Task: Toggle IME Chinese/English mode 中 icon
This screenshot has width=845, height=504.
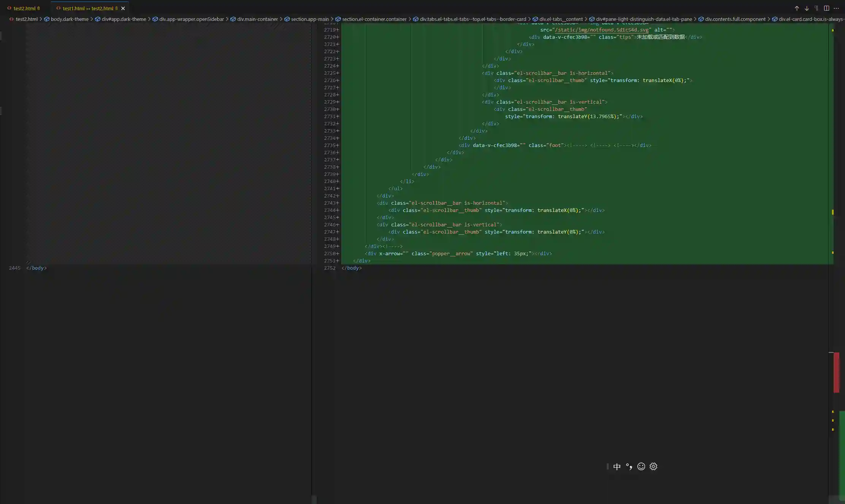Action: pos(617,466)
